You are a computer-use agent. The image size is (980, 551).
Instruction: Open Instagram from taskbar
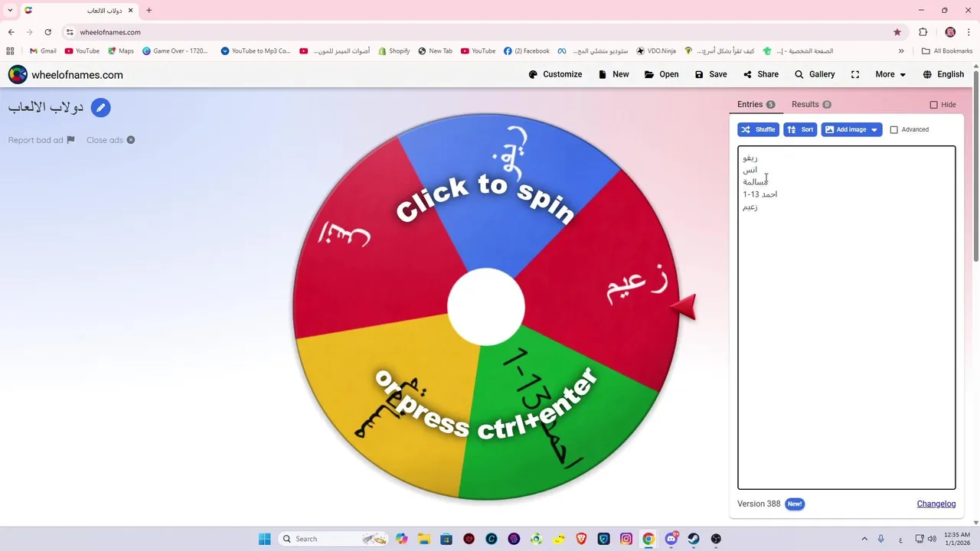tap(626, 539)
